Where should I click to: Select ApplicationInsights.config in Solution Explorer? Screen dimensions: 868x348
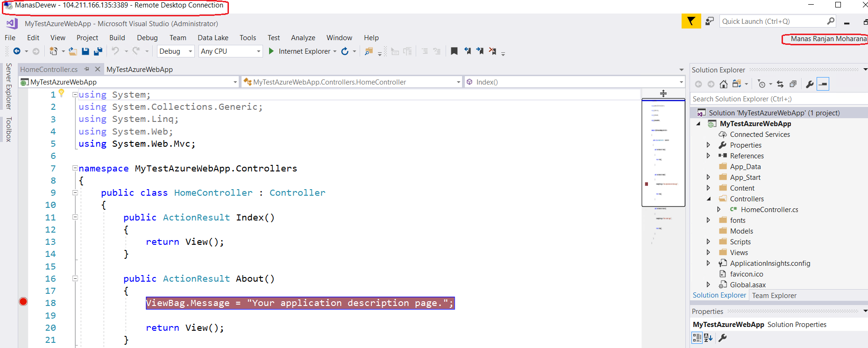[x=770, y=263]
